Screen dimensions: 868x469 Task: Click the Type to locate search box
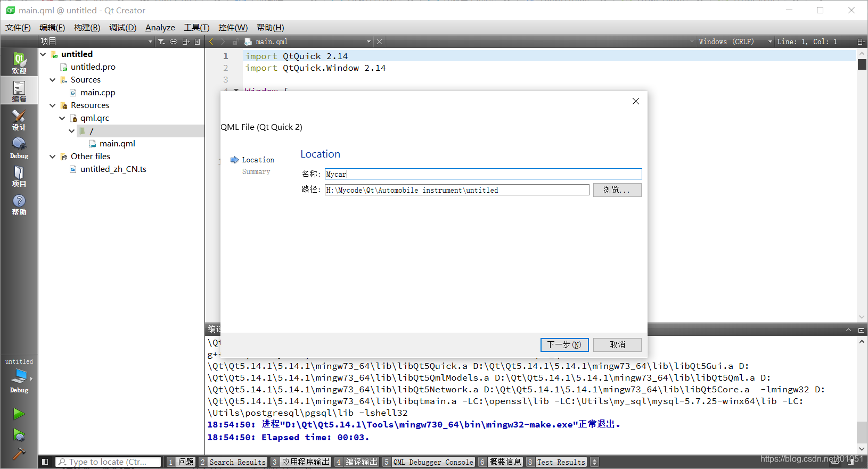click(108, 462)
